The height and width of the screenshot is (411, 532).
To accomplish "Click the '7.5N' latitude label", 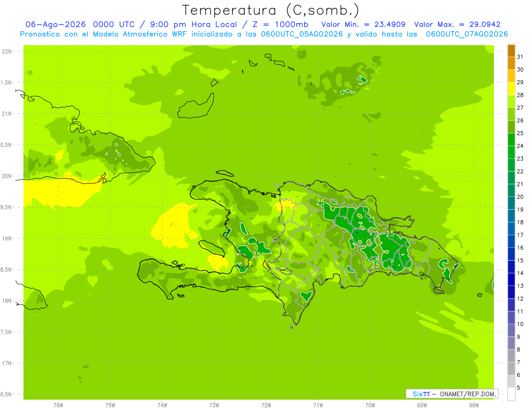I will click(6, 332).
